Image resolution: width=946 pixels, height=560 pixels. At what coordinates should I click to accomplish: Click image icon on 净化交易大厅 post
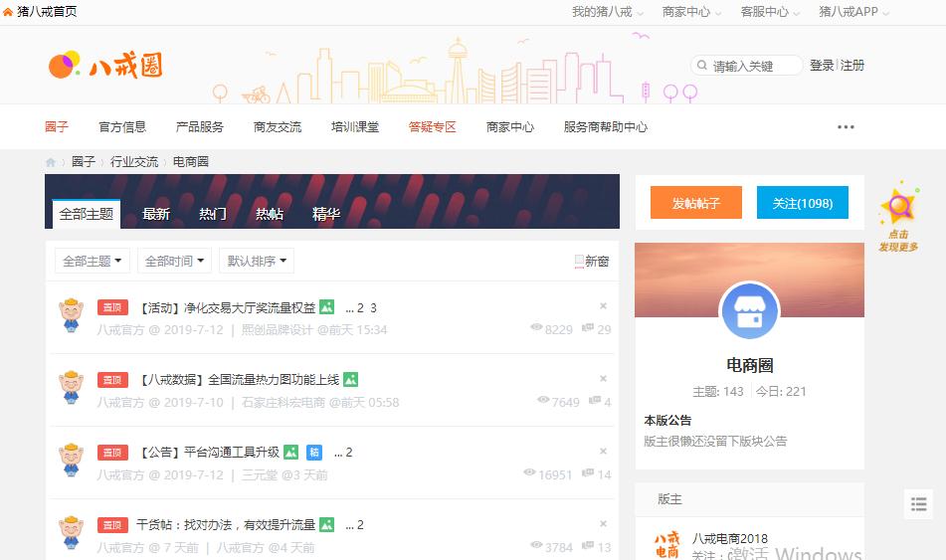point(326,307)
